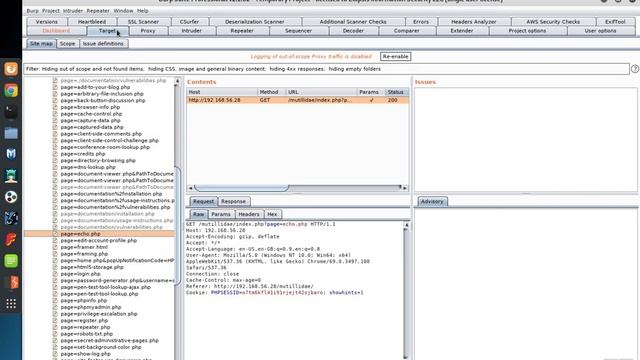This screenshot has width=640, height=360.
Task: Select page=phpmyadmin.php in site map
Action: point(91,307)
